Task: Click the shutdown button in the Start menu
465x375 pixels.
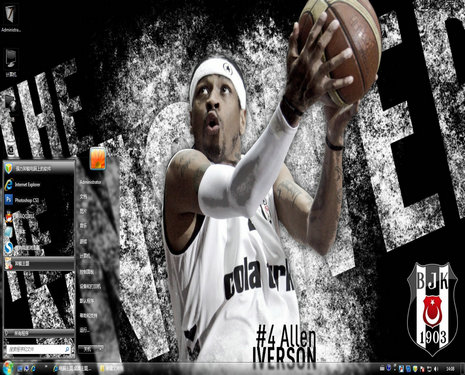Action: point(87,349)
